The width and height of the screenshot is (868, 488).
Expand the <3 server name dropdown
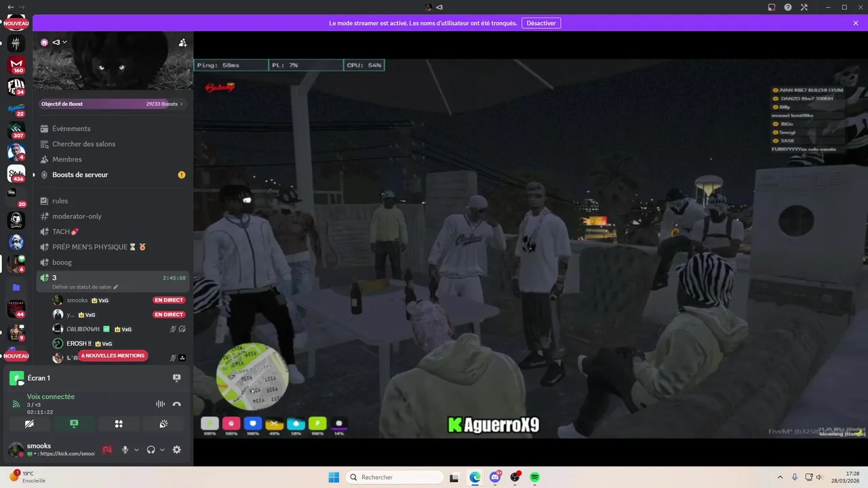tap(64, 43)
